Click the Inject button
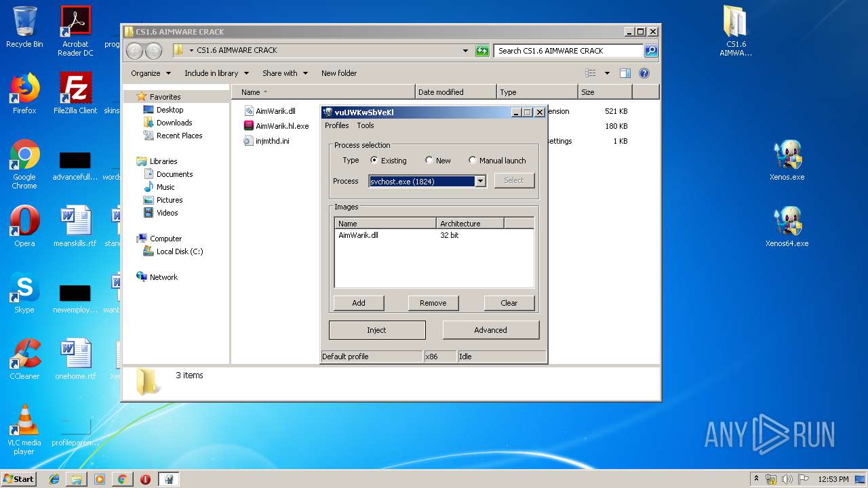Screen dimensions: 868x488 click(x=377, y=330)
